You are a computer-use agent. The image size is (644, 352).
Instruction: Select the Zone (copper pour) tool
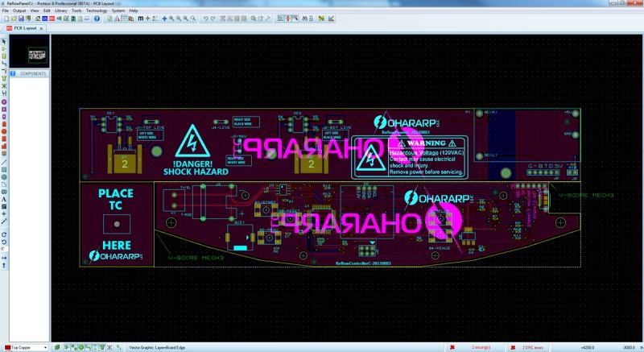4,78
